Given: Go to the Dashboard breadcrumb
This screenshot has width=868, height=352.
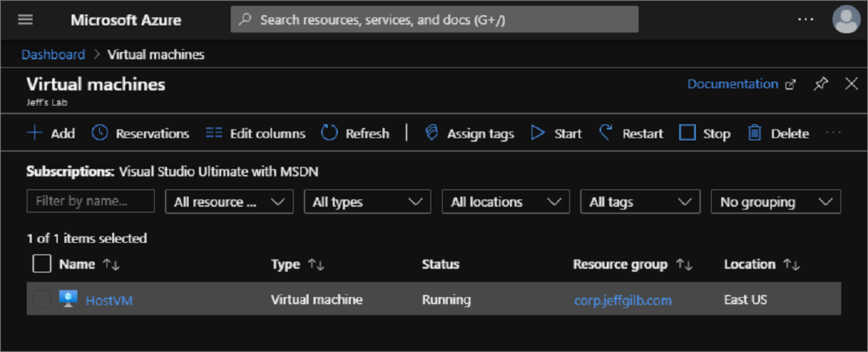Looking at the screenshot, I should [53, 54].
